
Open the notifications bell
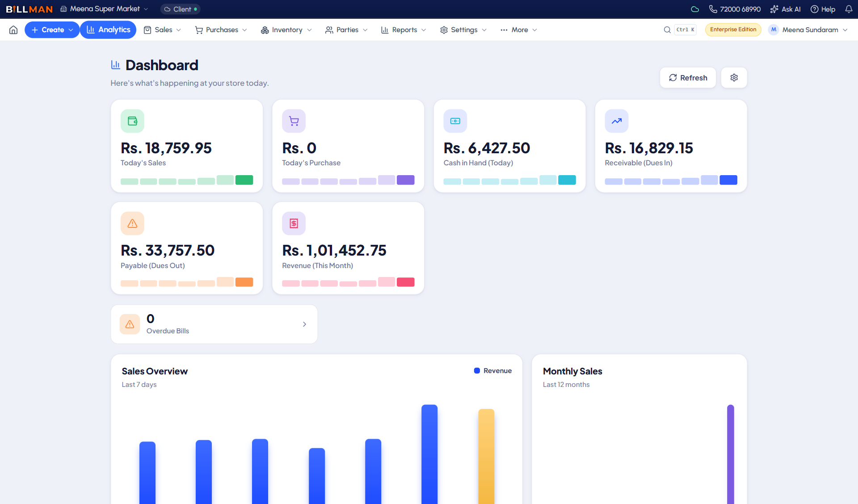849,9
